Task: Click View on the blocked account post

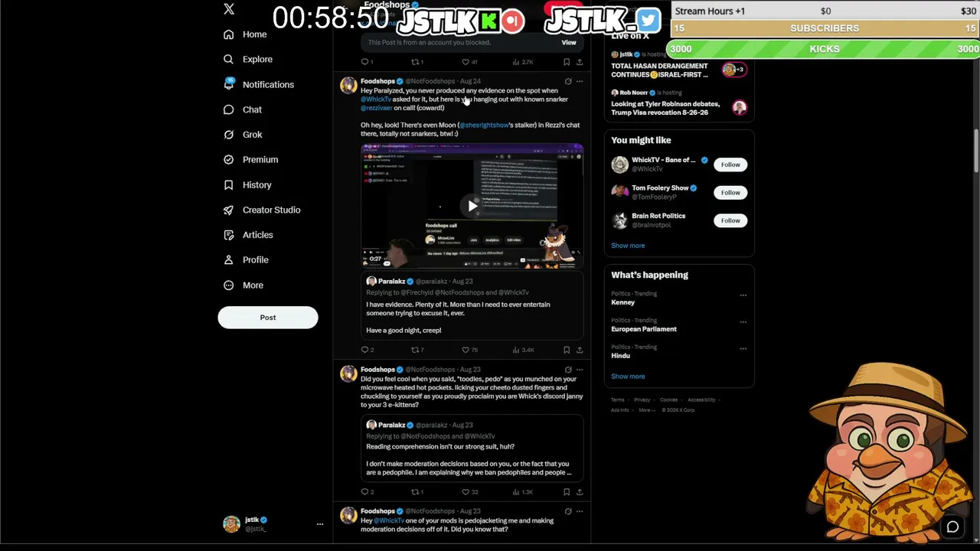Action: (569, 42)
